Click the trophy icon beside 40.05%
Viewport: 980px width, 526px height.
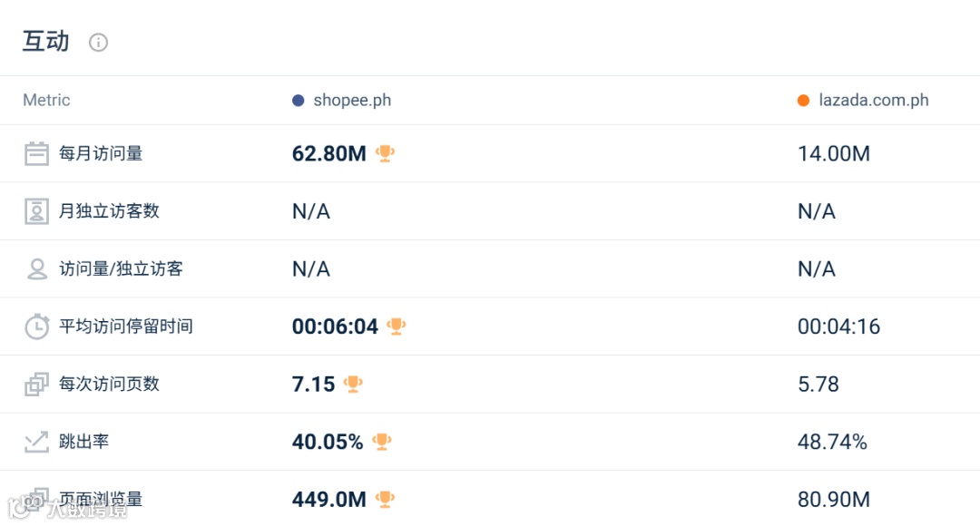coord(382,442)
